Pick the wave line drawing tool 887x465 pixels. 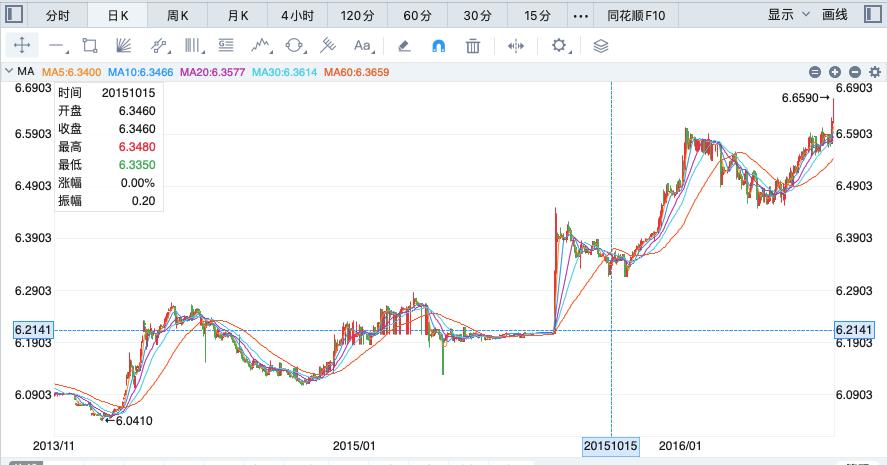(x=261, y=46)
